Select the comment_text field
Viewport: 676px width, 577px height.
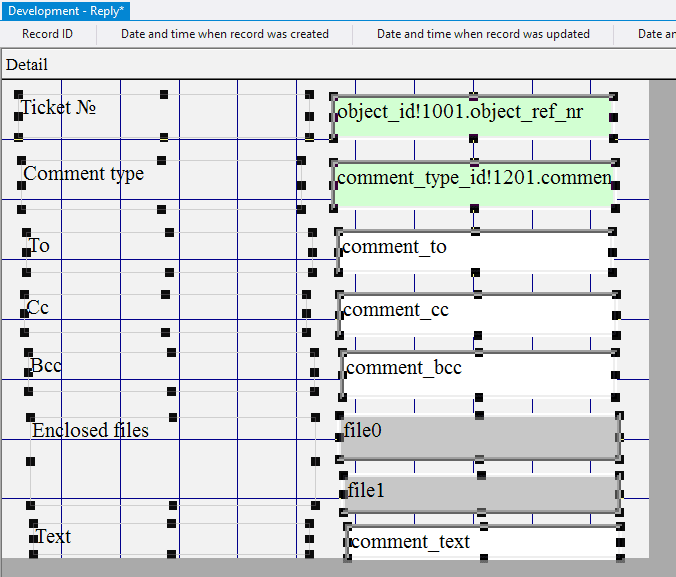(484, 543)
